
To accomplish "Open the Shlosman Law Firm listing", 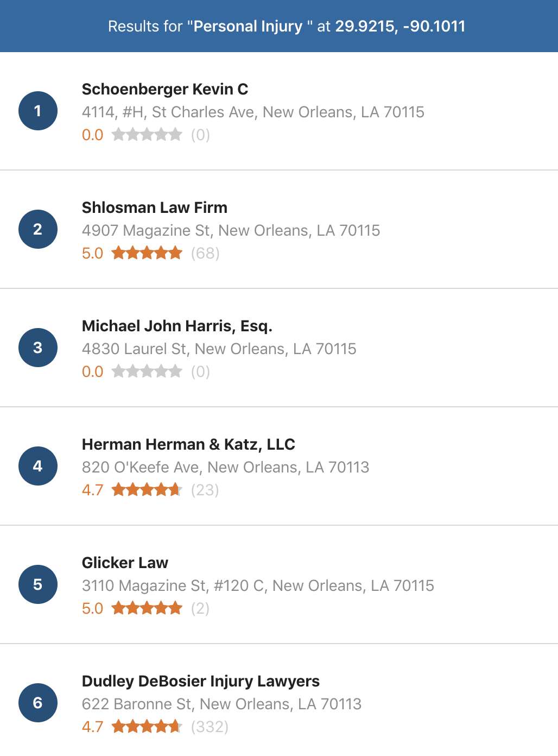I will [279, 229].
